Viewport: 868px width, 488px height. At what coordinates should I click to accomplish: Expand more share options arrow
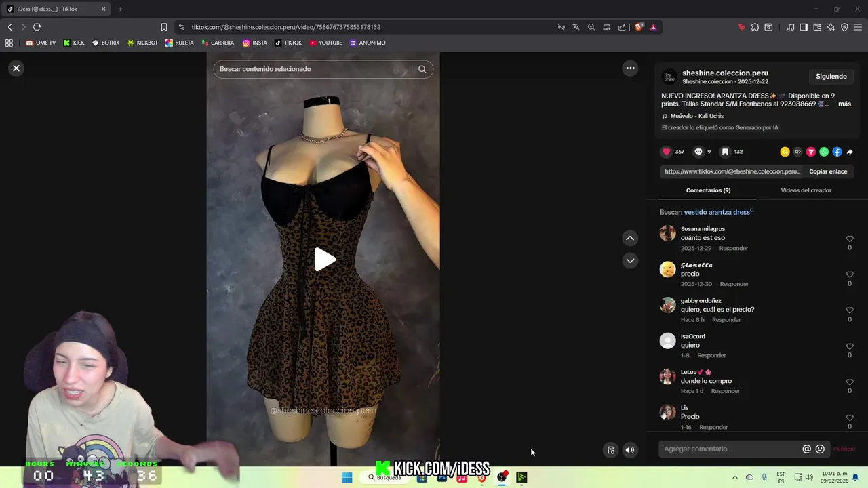[850, 152]
